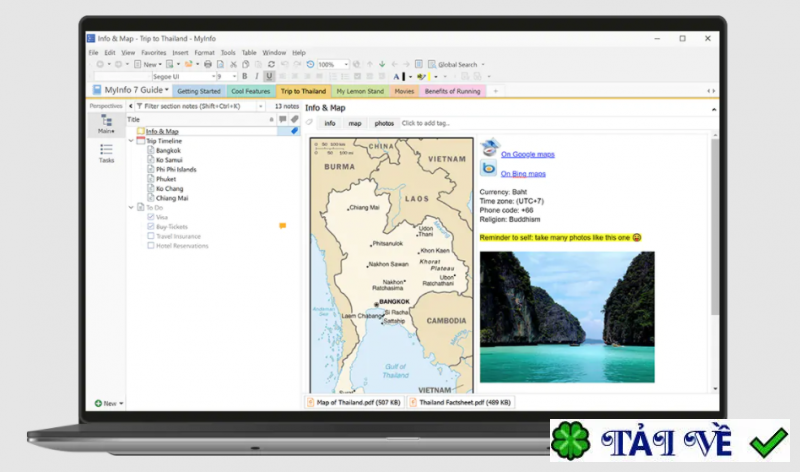Click the Copy icon in the toolbar
This screenshot has width=800, height=472.
(245, 64)
